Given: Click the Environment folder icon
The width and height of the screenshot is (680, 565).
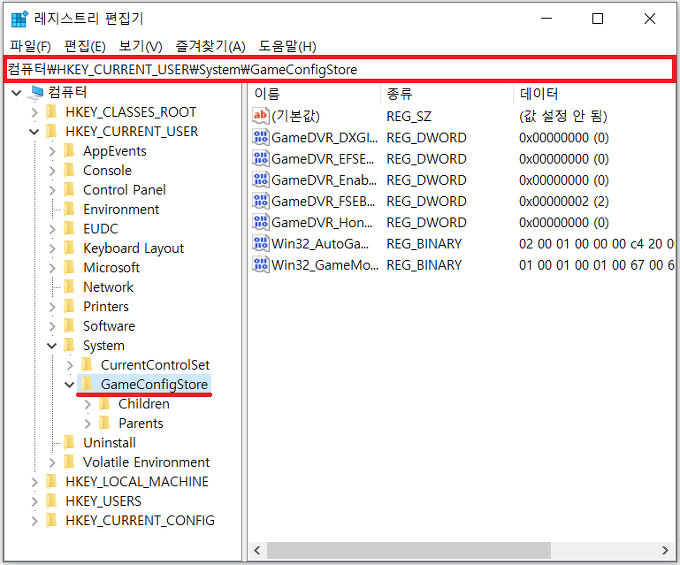Looking at the screenshot, I should click(x=69, y=209).
